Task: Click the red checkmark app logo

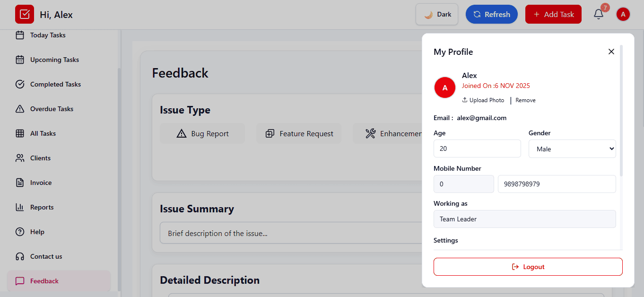Action: [25, 14]
